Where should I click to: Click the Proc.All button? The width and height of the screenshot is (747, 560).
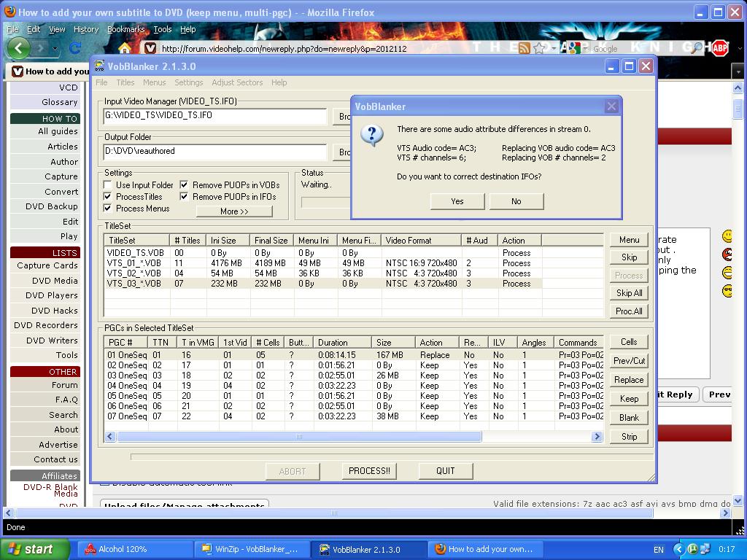point(629,311)
